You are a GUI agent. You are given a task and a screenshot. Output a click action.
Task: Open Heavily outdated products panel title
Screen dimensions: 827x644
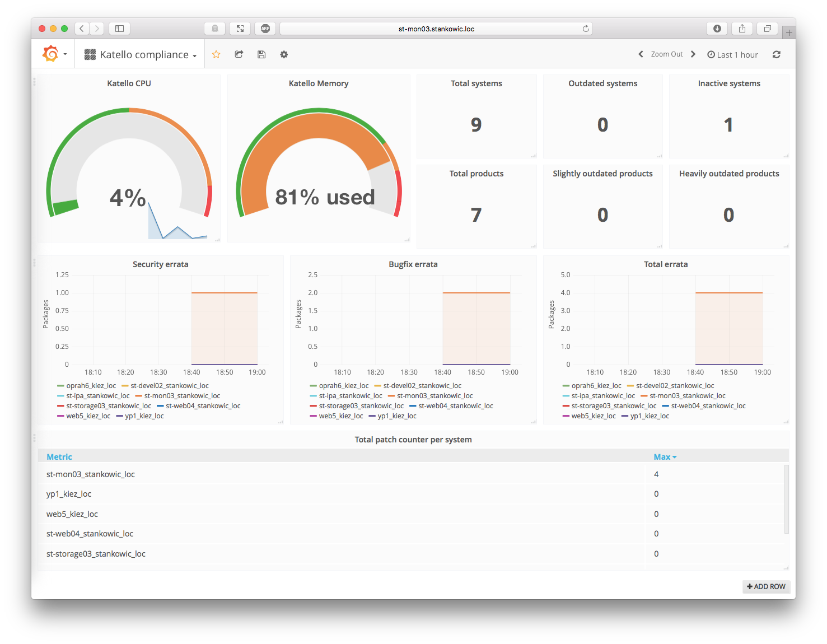[x=729, y=174]
